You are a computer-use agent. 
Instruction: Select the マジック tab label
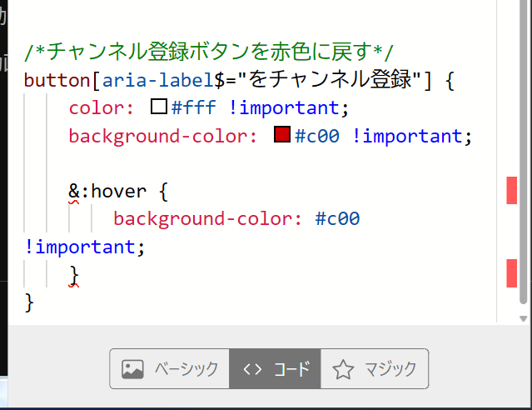[390, 368]
